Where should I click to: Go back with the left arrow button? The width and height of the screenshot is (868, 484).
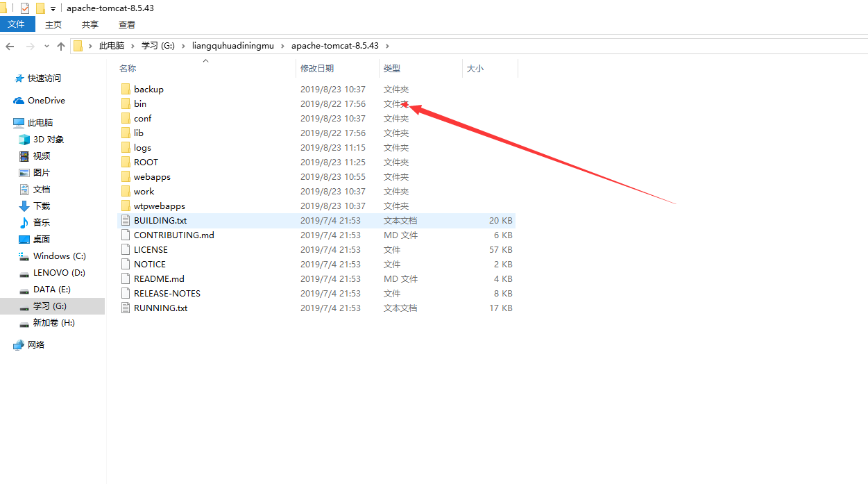(10, 46)
